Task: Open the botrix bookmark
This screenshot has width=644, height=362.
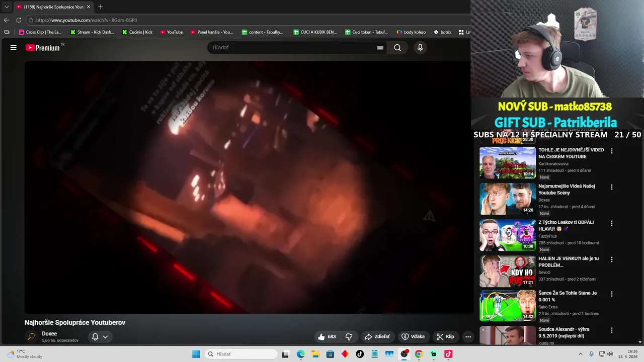Action: tap(442, 32)
